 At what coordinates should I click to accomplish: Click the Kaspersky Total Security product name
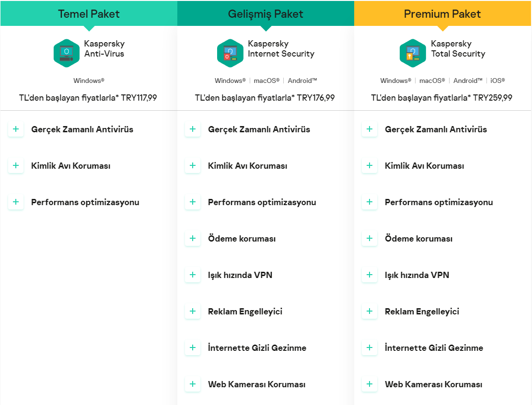click(x=458, y=49)
